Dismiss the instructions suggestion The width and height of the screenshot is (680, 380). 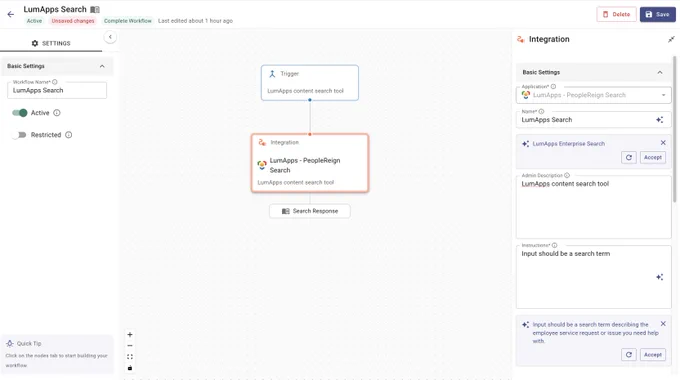pyautogui.click(x=663, y=324)
